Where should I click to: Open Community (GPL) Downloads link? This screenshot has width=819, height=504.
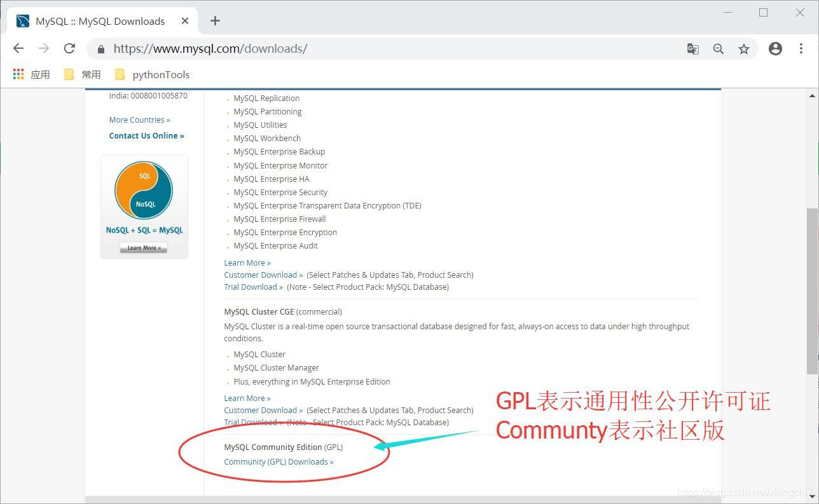(x=279, y=461)
